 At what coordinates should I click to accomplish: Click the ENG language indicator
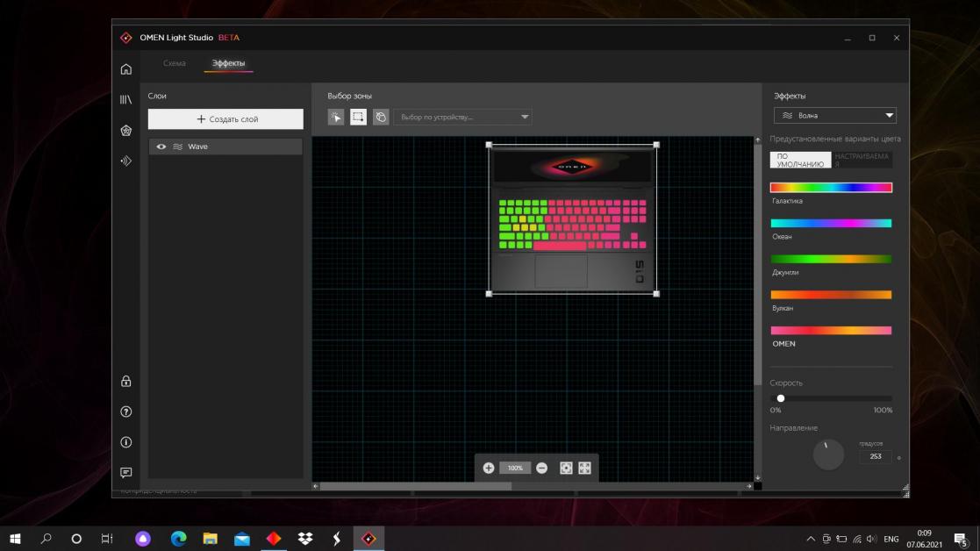[x=891, y=539]
